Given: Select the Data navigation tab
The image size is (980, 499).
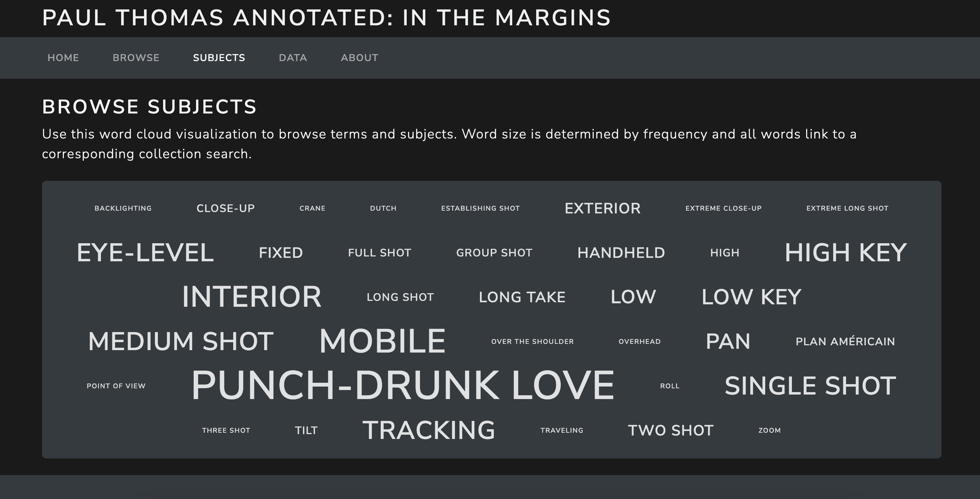Looking at the screenshot, I should (x=293, y=58).
